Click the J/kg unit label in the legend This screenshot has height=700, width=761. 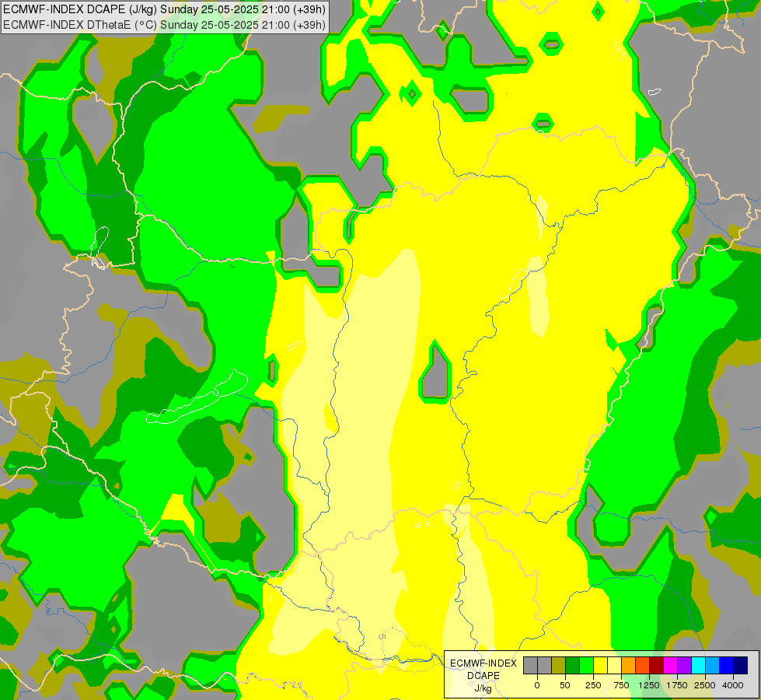click(483, 688)
